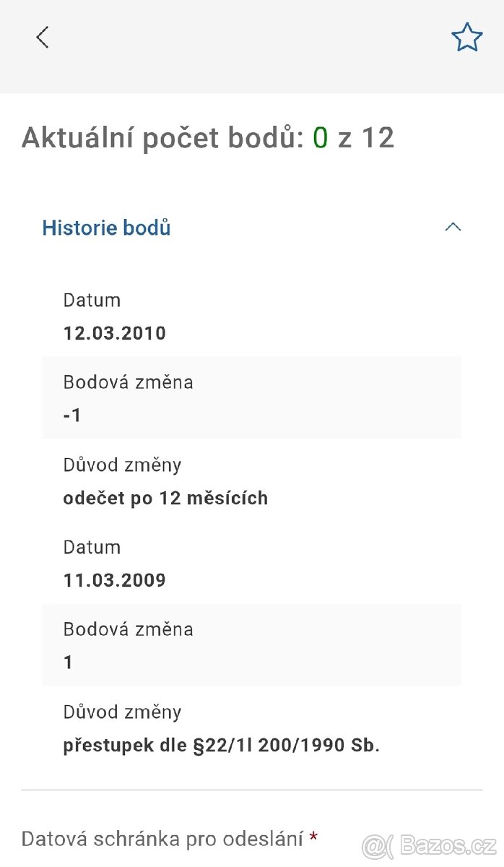This screenshot has width=504, height=867.
Task: Select the Bodová změna -1 row
Action: pos(252,397)
